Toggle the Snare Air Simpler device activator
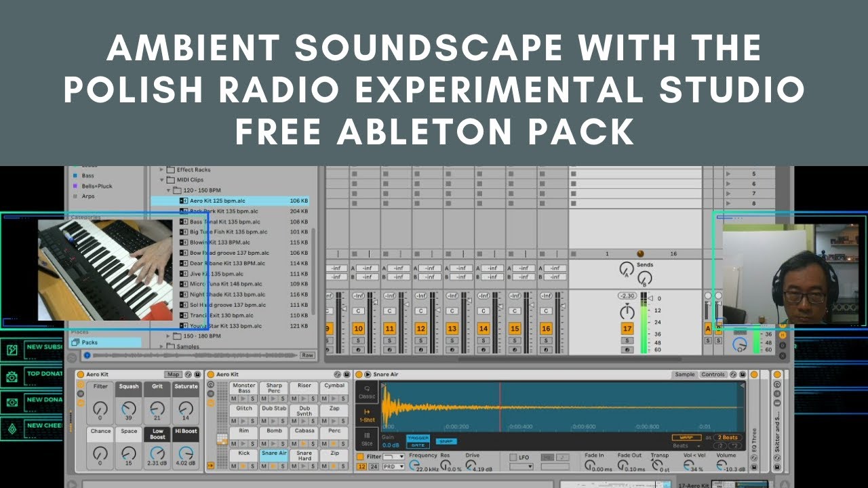Screen dimensions: 868x488 359,374
